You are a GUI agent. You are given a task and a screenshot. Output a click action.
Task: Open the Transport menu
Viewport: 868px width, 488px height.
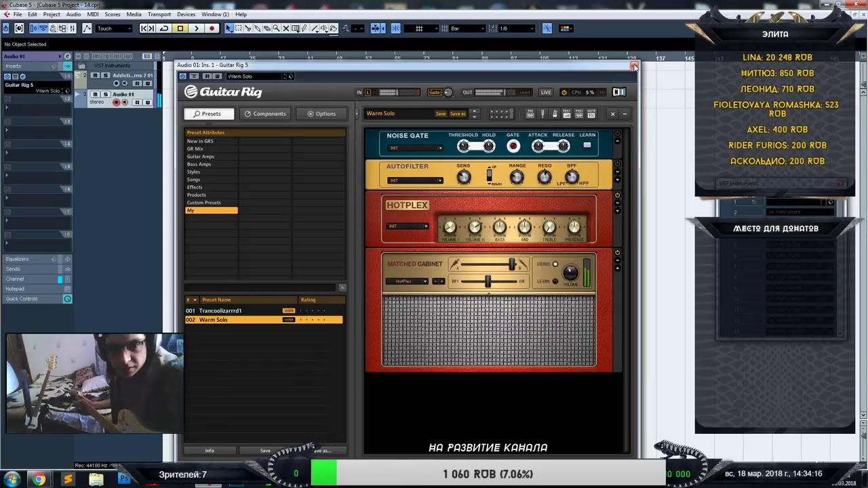click(159, 14)
